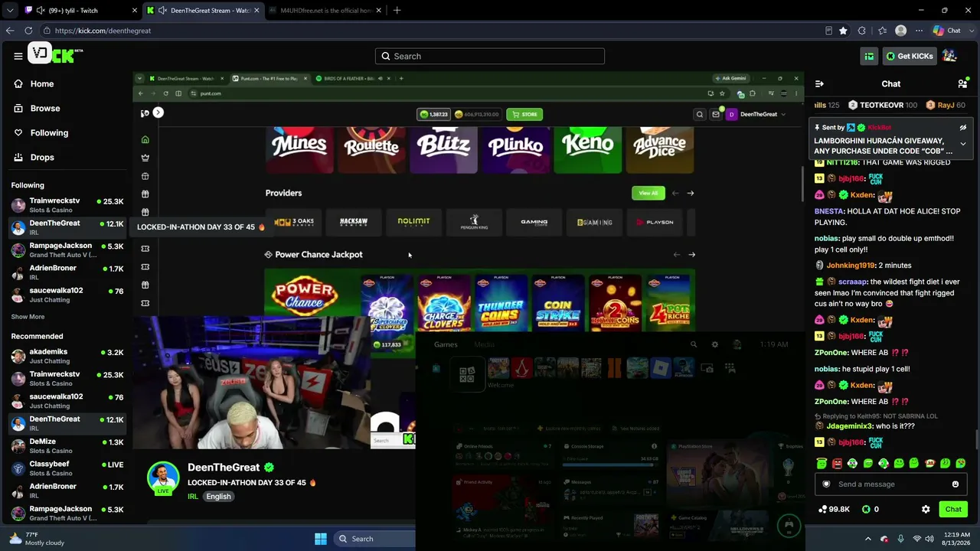Click the Get KICKs button
The height and width of the screenshot is (551, 980).
click(x=910, y=56)
